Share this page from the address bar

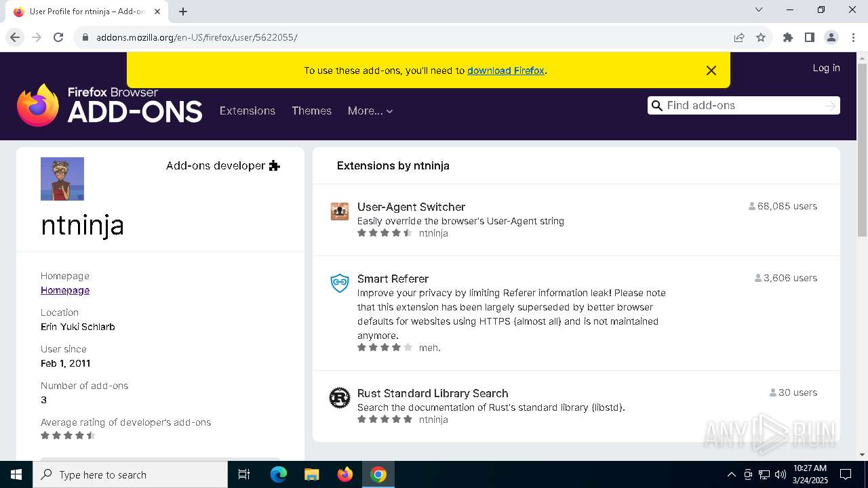(739, 37)
